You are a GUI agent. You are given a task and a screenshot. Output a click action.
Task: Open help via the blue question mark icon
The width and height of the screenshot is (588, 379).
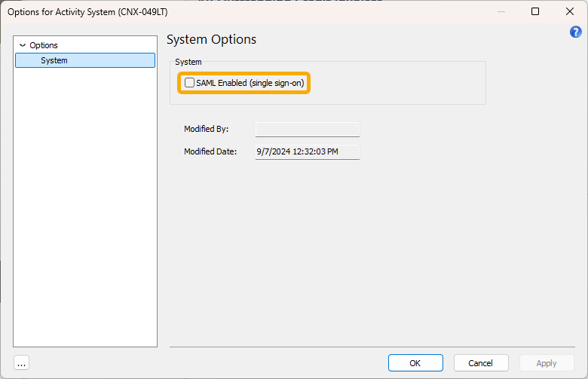tap(576, 32)
